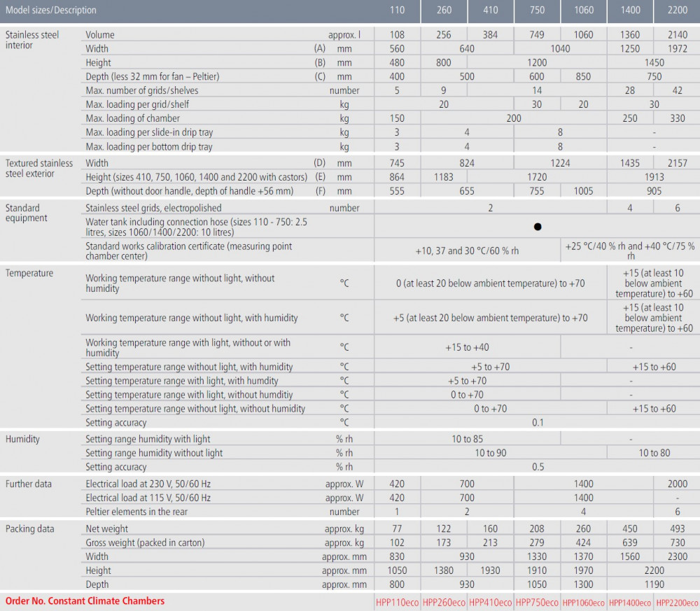Select the 110 model column header

[397, 10]
